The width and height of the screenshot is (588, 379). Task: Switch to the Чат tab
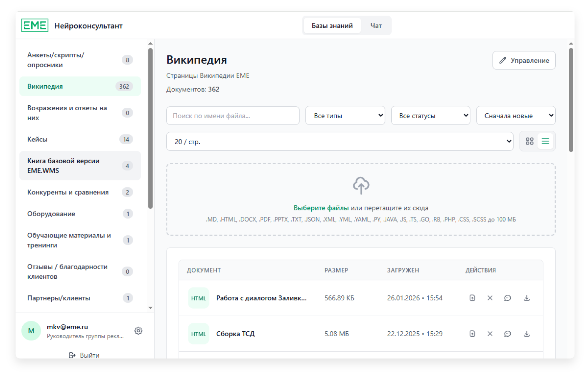point(376,26)
